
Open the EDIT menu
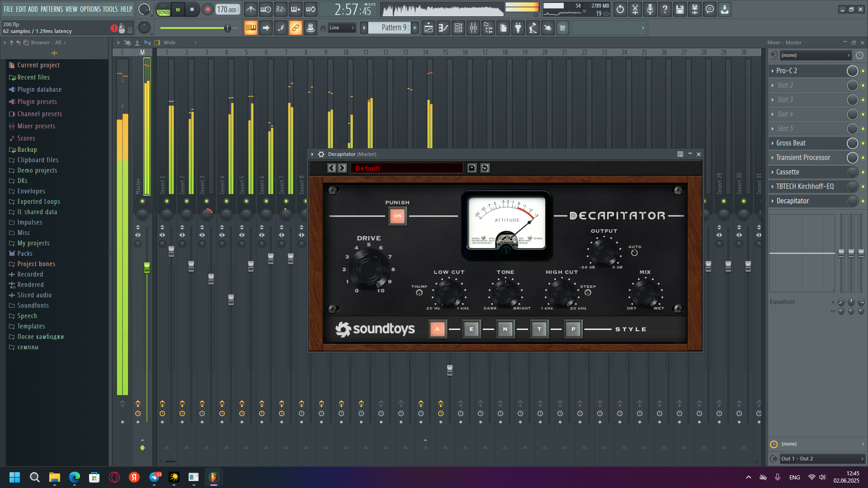pos(21,9)
